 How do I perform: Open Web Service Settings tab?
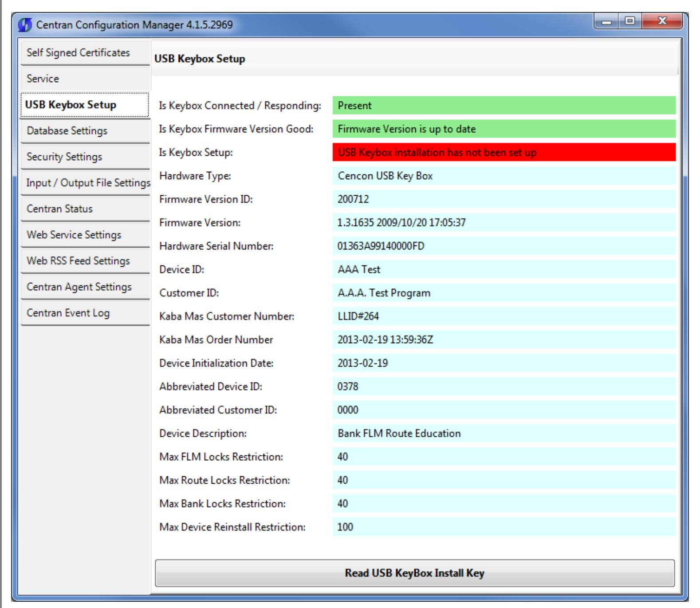click(85, 235)
